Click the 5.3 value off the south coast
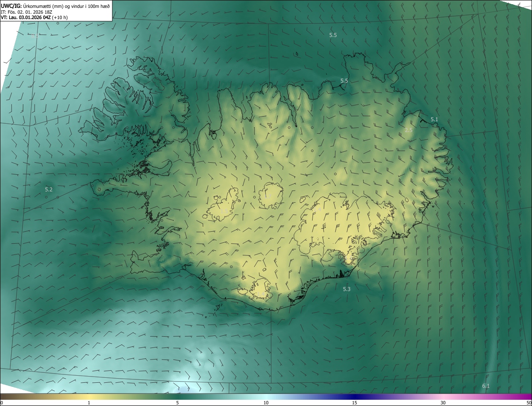The height and width of the screenshot is (406, 532). [347, 289]
